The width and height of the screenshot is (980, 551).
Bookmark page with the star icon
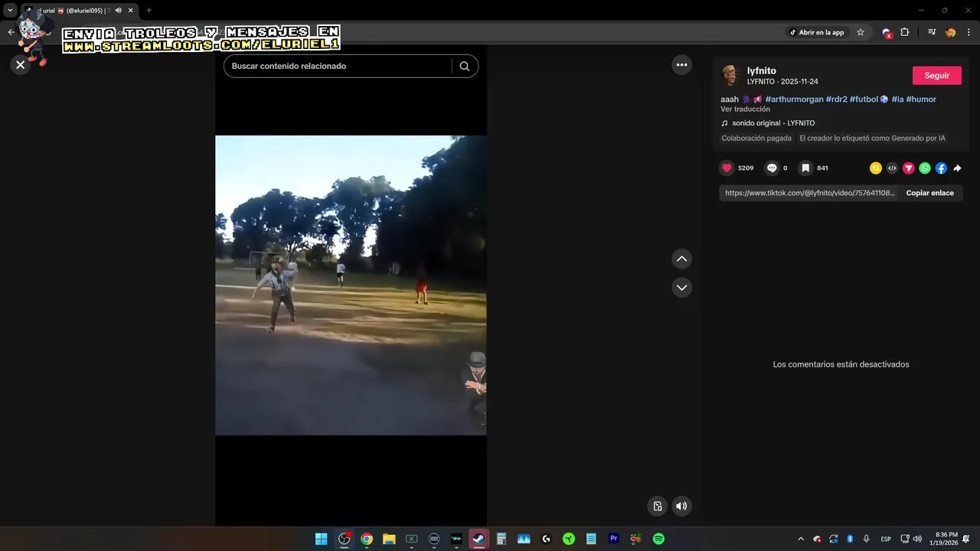click(861, 32)
